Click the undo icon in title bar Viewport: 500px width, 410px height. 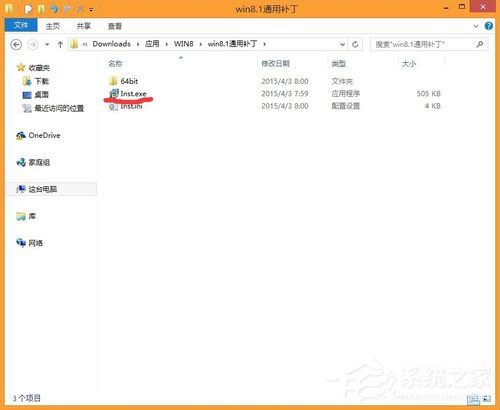click(x=54, y=9)
